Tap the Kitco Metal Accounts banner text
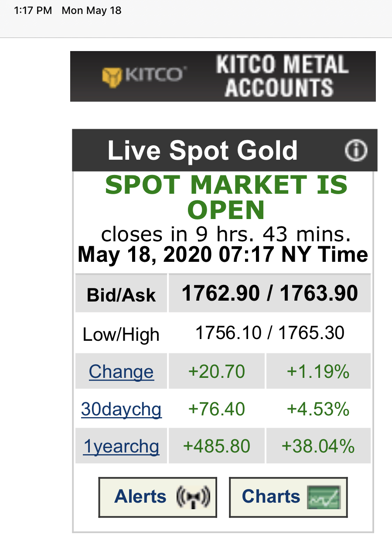 282,76
